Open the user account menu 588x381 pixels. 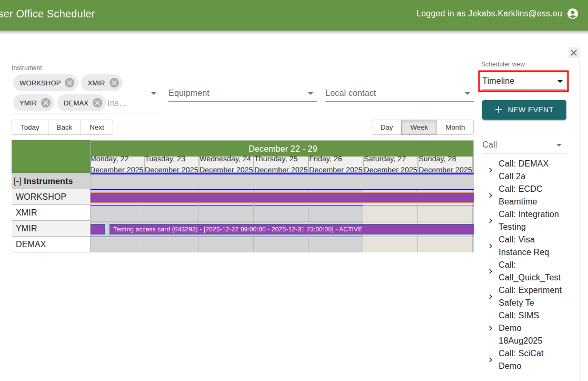pos(572,14)
